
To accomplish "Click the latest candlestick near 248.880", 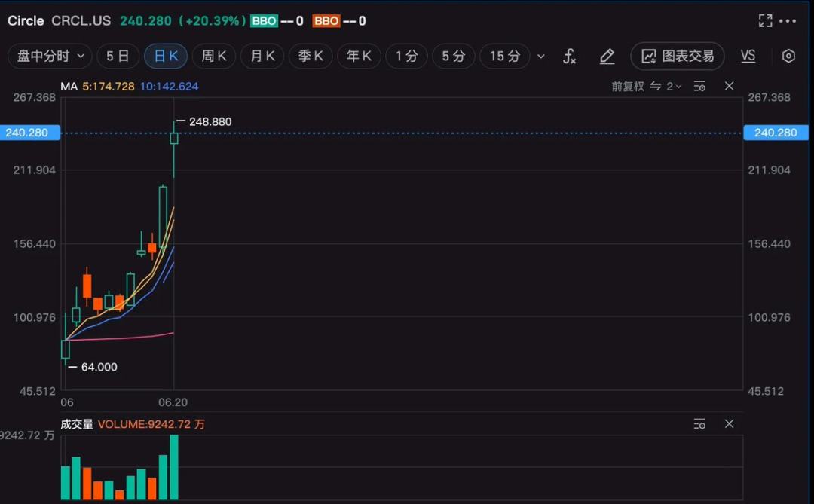I will click(174, 139).
